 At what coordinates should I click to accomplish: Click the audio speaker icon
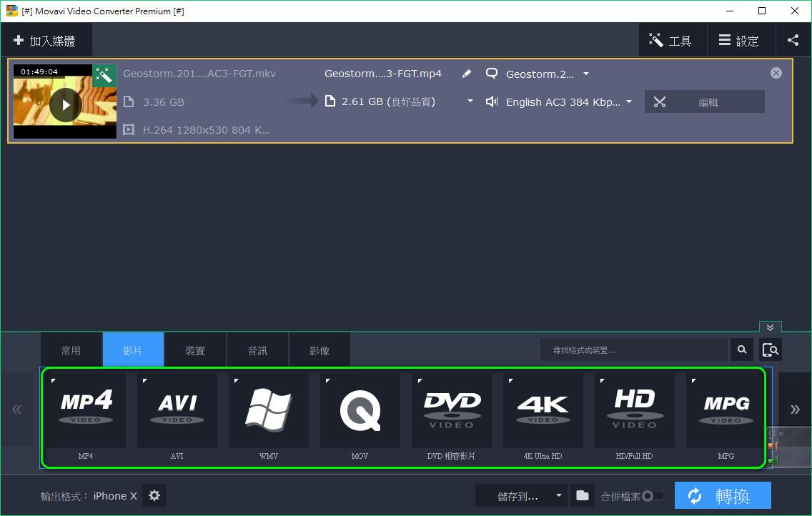pyautogui.click(x=492, y=101)
